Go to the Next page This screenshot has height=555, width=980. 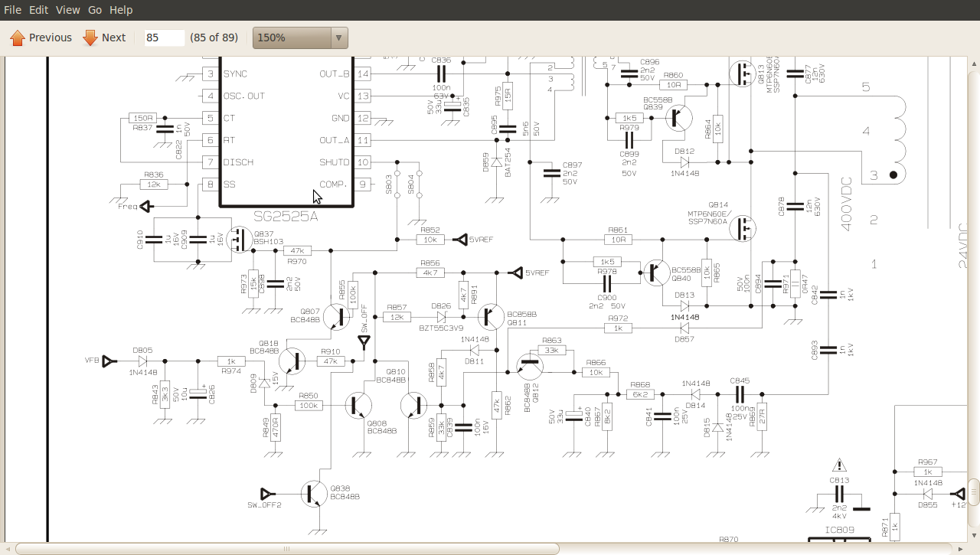point(104,38)
